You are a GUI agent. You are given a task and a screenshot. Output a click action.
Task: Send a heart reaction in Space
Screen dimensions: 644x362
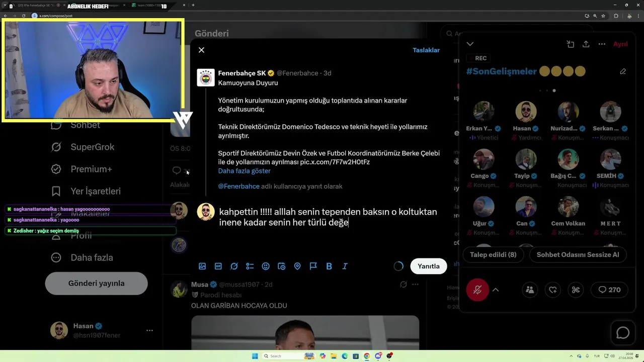coord(553,290)
